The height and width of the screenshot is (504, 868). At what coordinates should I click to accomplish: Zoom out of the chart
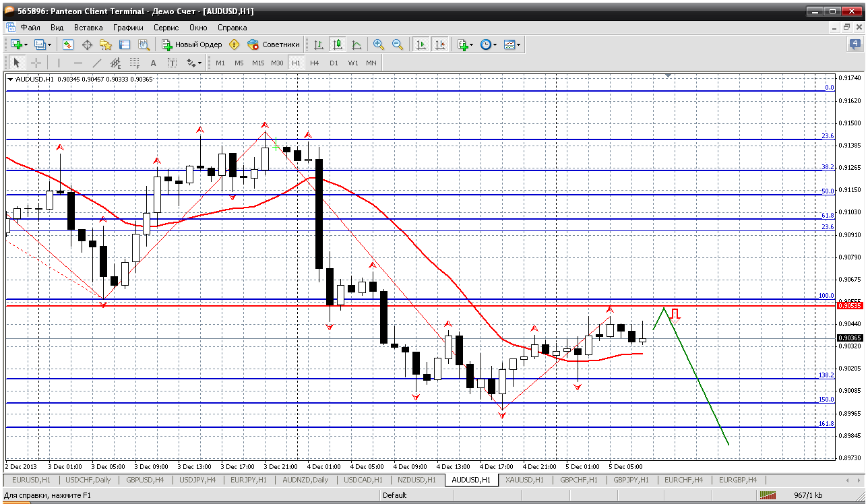398,44
